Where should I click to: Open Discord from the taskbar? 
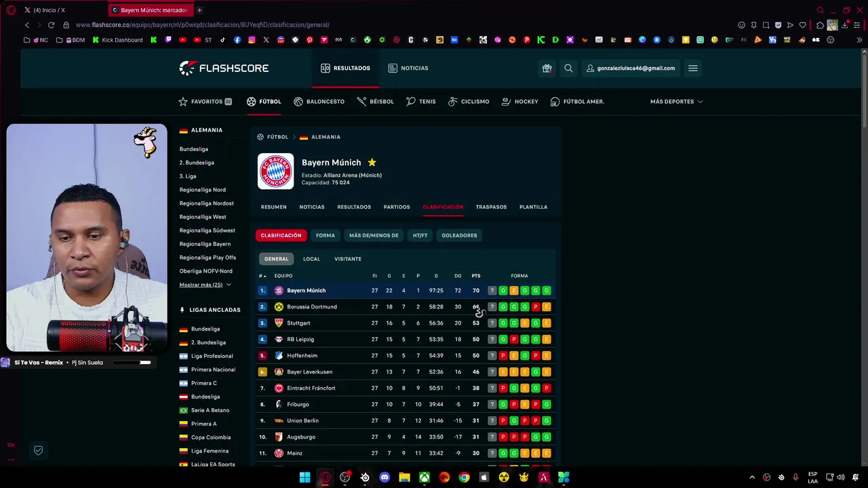(x=384, y=477)
